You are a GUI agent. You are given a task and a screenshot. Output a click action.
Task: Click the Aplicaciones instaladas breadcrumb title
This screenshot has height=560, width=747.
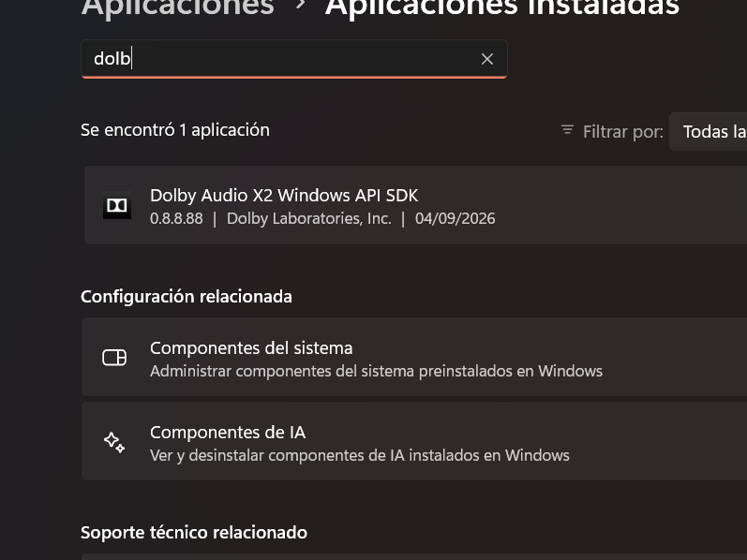[x=502, y=7]
